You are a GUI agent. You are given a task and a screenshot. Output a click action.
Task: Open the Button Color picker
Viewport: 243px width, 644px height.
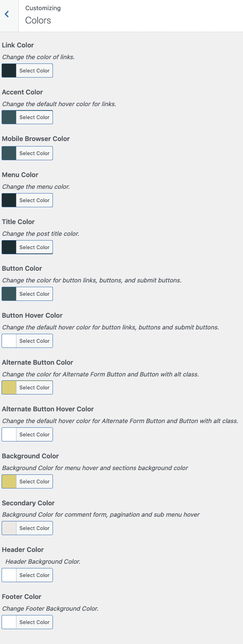click(x=34, y=293)
